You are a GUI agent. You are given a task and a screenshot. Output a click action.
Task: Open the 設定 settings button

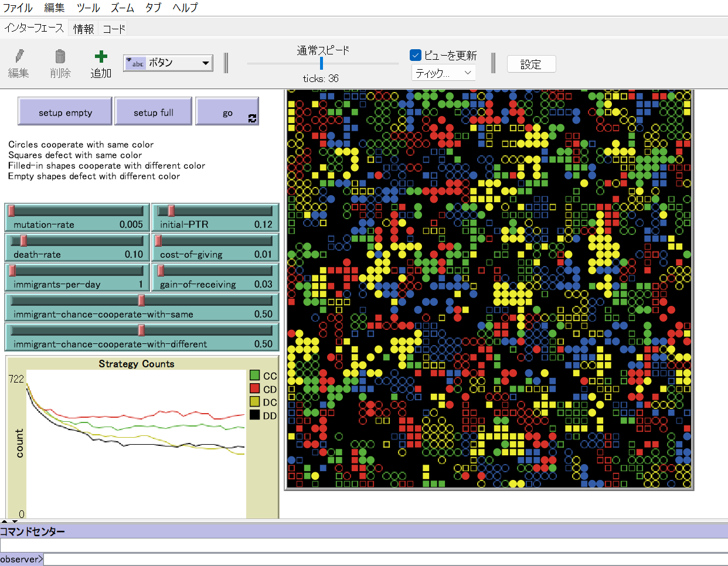point(530,64)
